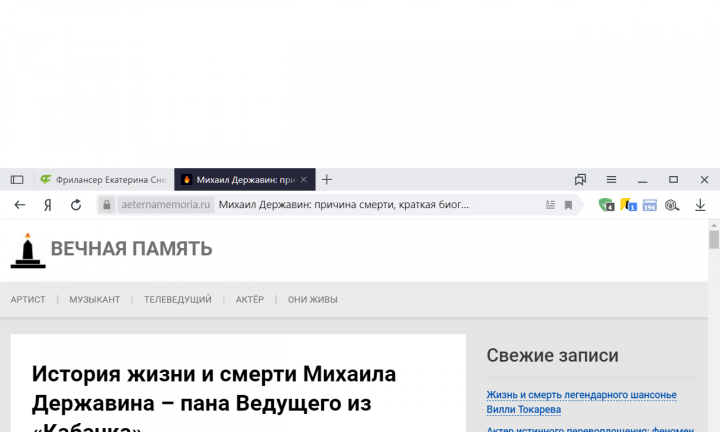The width and height of the screenshot is (720, 432).
Task: Switch to the Фрилансер Екатерина tab
Action: 104,180
